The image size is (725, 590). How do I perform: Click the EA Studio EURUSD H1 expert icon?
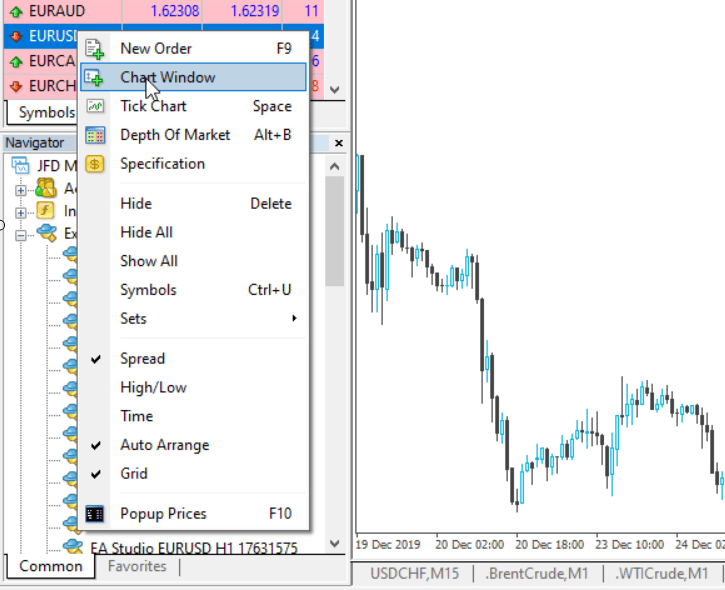(73, 547)
